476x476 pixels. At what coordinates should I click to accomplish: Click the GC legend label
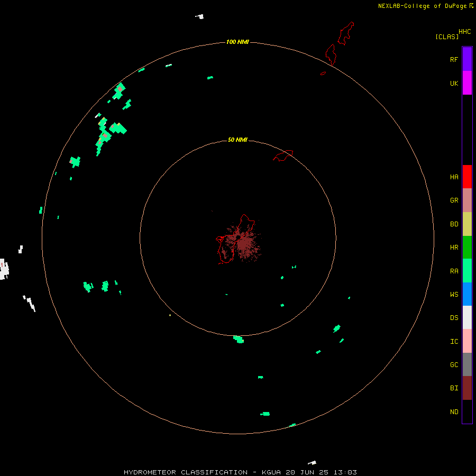454,364
